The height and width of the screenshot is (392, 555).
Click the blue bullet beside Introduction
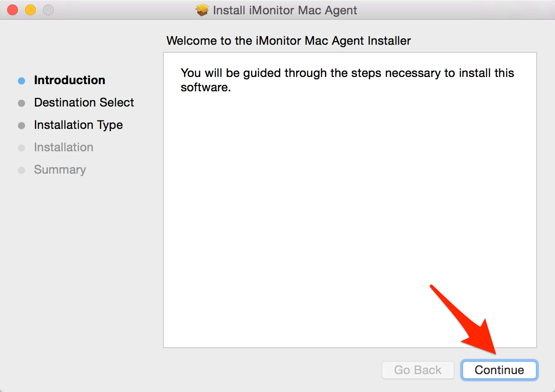[21, 81]
